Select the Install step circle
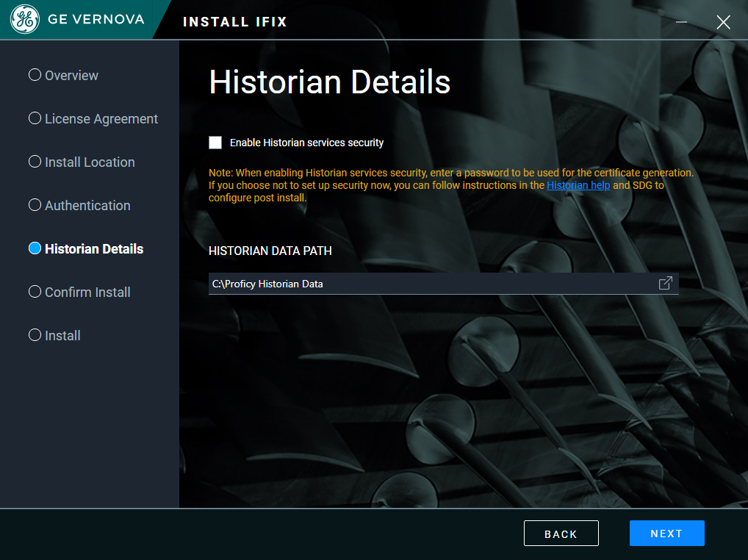The image size is (748, 560). pyautogui.click(x=35, y=335)
